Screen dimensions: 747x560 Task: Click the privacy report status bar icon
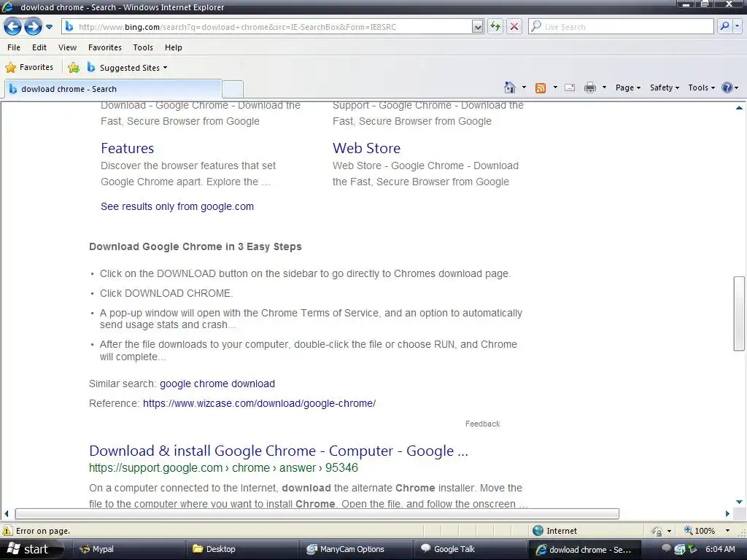657,531
